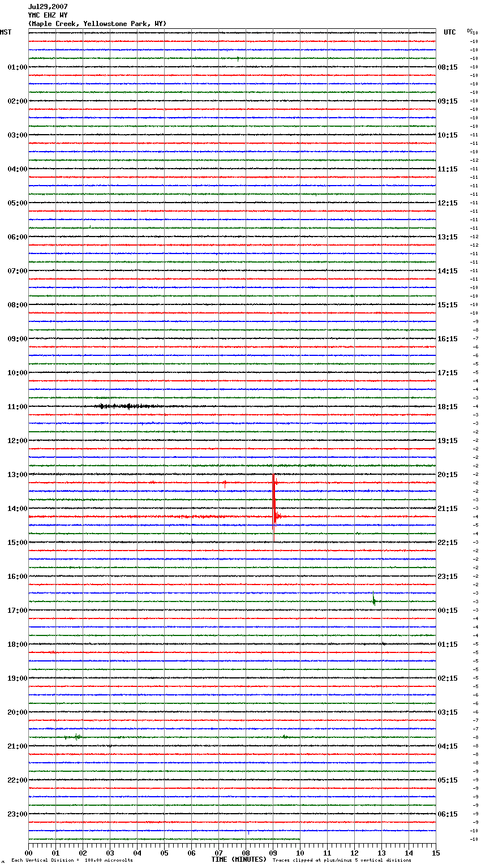Select the 01:00 MST time label
This screenshot has height=868, width=481.
pos(18,67)
